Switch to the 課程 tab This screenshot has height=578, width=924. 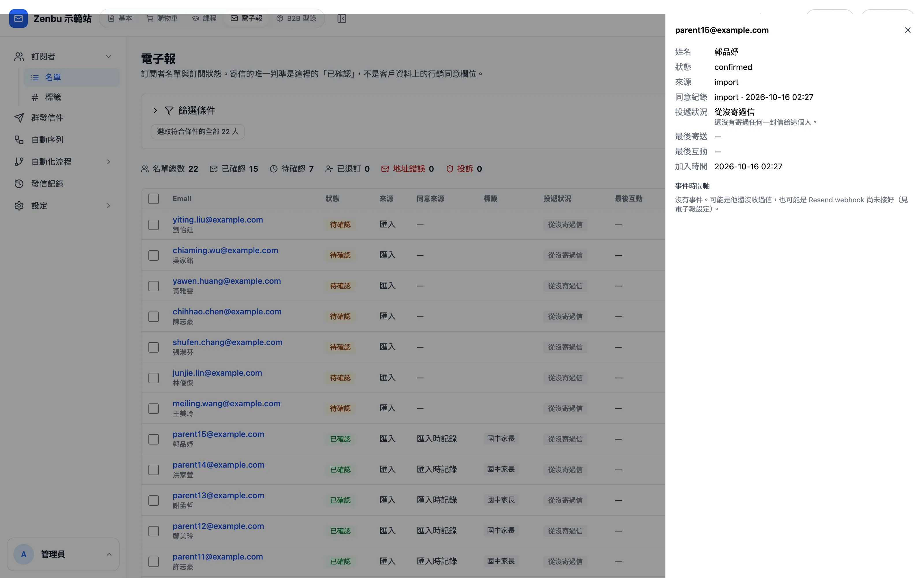(x=204, y=18)
